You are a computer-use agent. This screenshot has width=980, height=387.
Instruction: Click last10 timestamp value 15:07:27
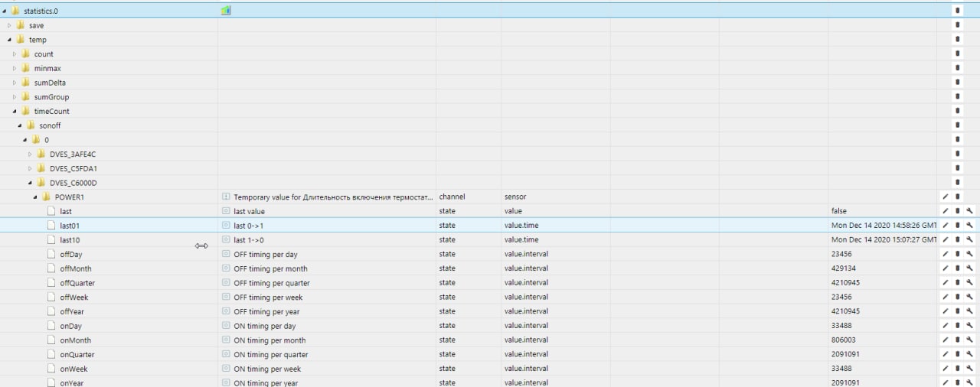884,239
